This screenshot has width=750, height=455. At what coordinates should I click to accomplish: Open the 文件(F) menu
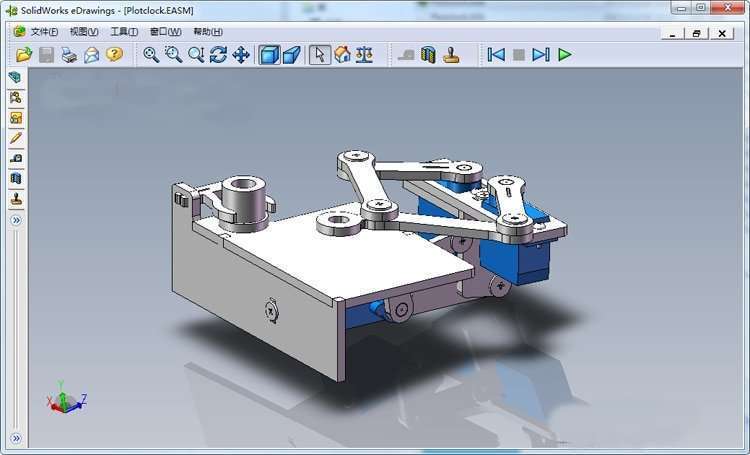[44, 32]
